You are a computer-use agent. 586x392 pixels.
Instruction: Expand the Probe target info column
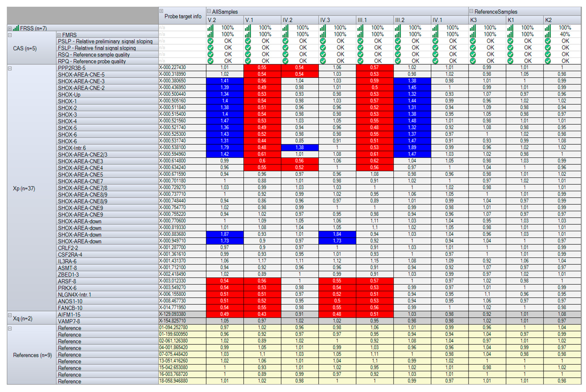[161, 11]
